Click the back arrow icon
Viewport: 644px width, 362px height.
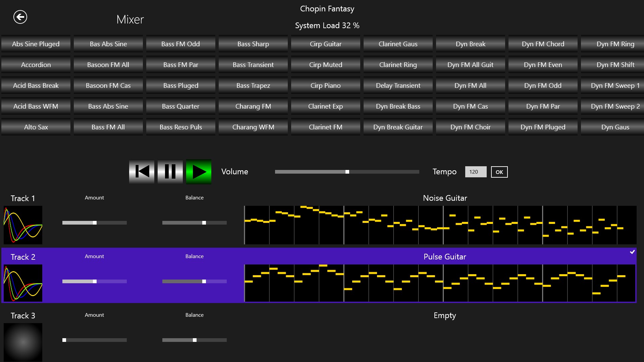[20, 16]
